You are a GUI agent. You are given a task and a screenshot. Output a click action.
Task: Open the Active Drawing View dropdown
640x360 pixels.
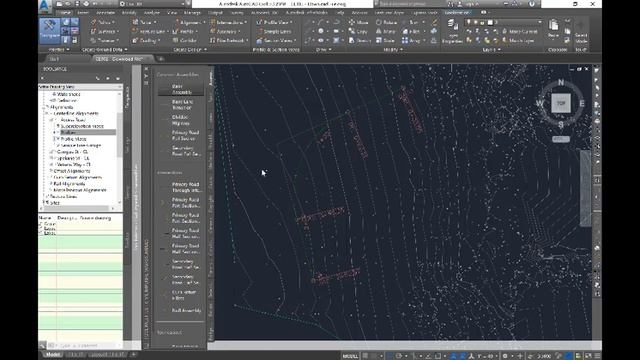(80, 87)
